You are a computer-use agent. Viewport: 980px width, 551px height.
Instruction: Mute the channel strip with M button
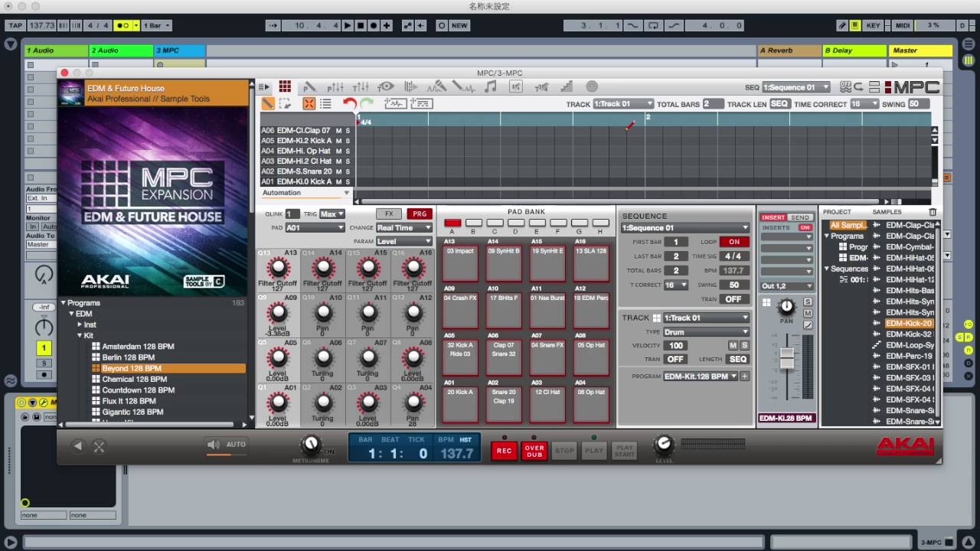(808, 314)
